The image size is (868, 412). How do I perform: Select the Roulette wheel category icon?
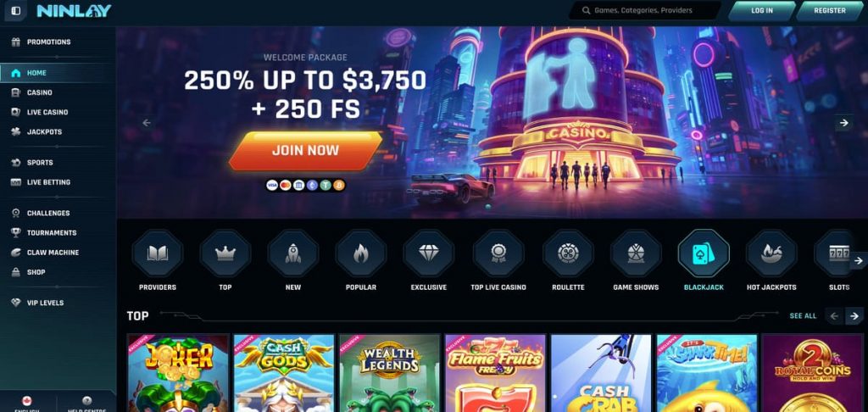tap(568, 253)
